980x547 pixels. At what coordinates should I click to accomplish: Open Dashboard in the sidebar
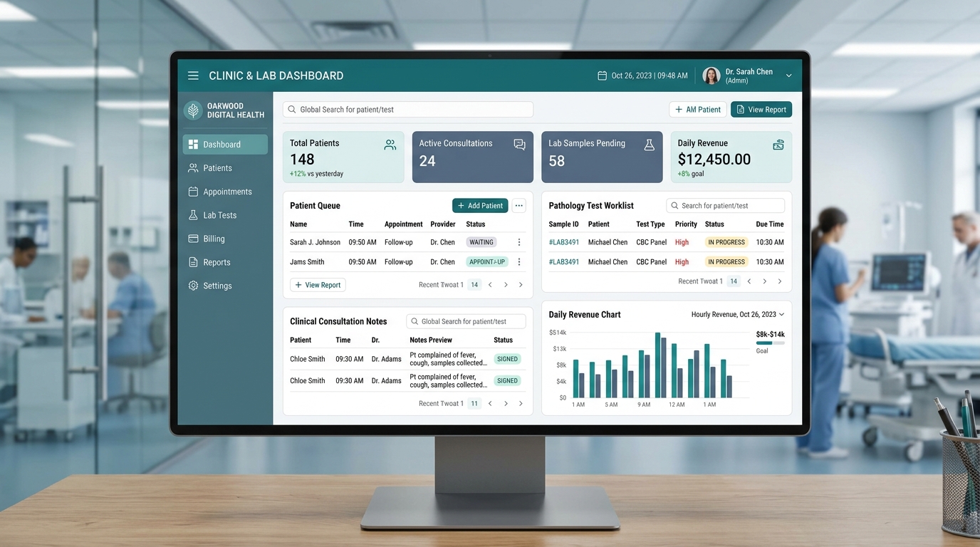click(x=225, y=145)
